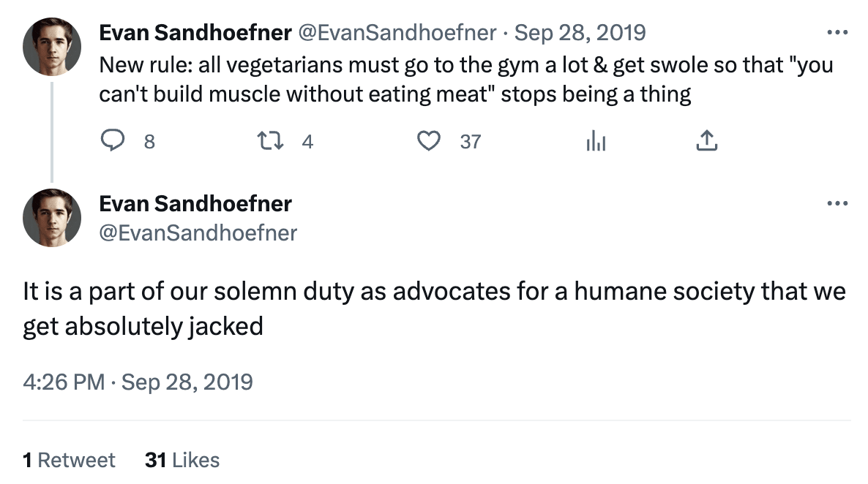This screenshot has width=868, height=484.
Task: Click the share icon on the first tweet
Action: (x=706, y=141)
